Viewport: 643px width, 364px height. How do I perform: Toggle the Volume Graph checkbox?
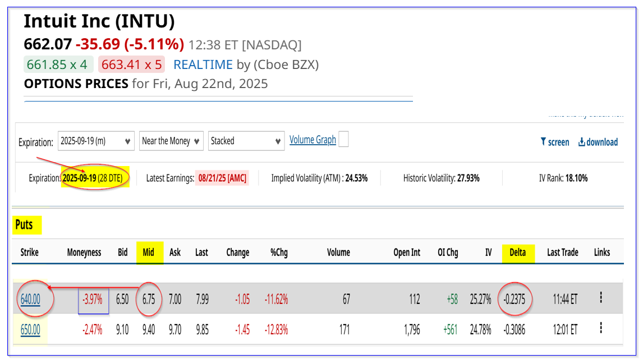click(343, 140)
